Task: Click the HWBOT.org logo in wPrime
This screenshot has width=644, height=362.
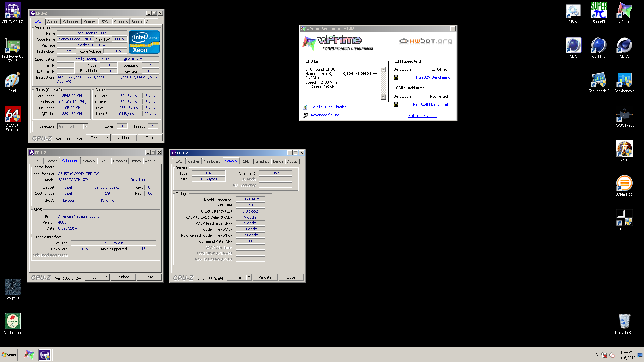Action: tap(425, 41)
